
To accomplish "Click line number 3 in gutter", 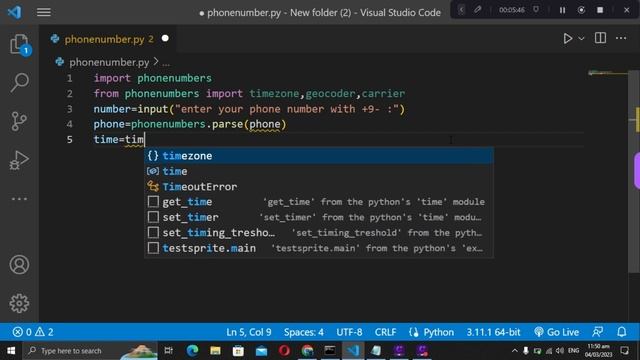I will click(x=70, y=109).
